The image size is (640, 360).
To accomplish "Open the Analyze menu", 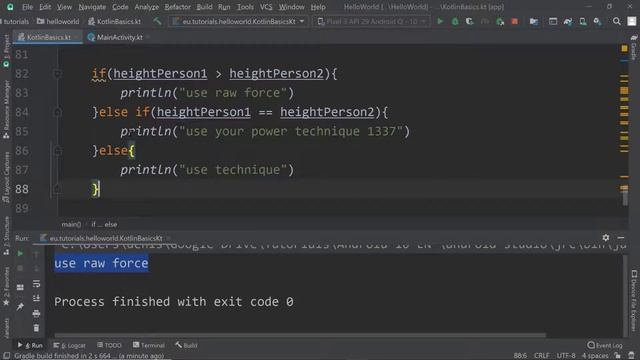I will coord(147,7).
